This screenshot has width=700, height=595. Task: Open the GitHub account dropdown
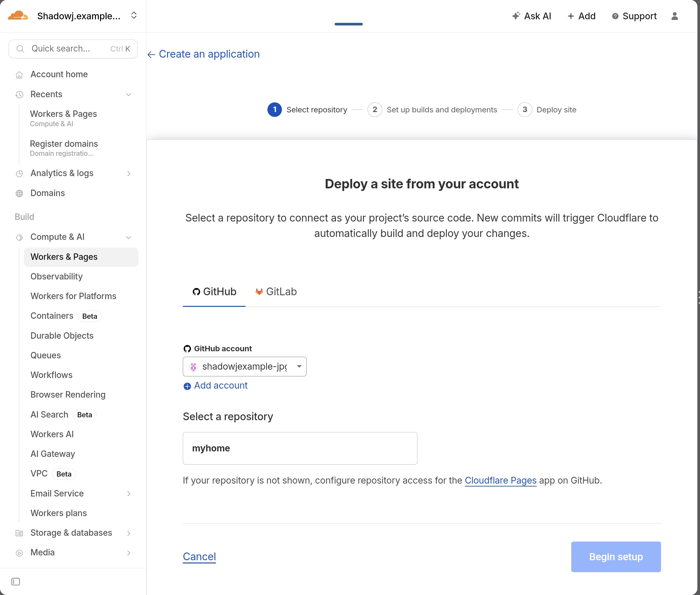click(x=245, y=367)
